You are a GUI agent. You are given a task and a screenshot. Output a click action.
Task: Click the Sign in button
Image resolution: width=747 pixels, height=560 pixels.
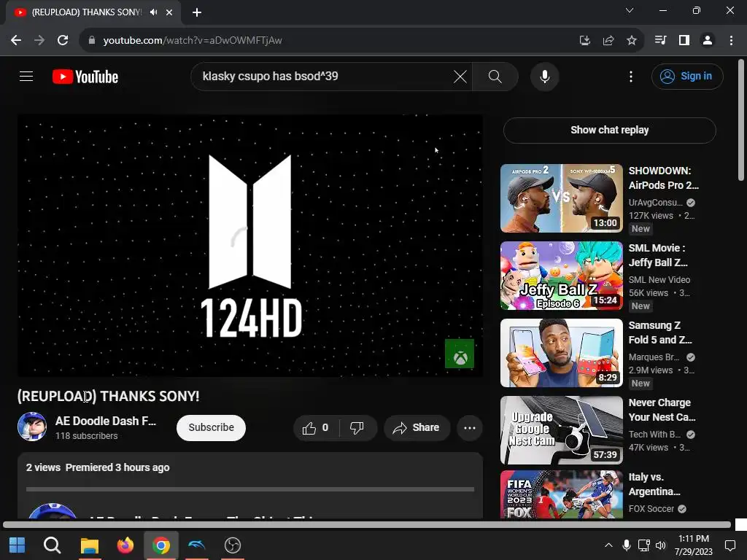(687, 76)
